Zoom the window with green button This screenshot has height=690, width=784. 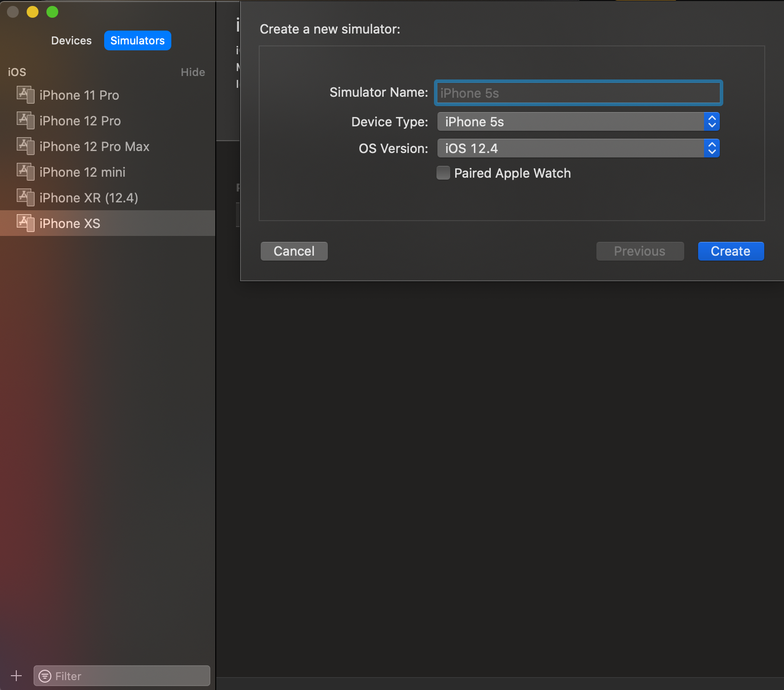52,12
